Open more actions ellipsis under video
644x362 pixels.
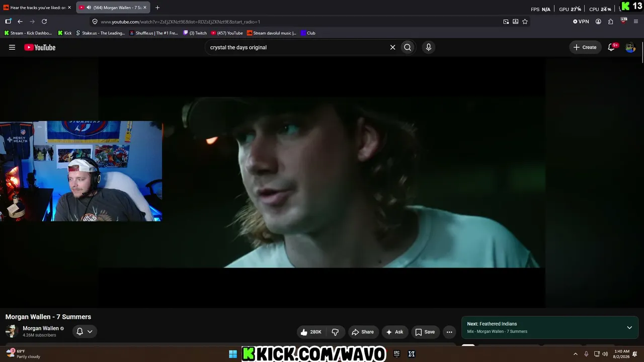pyautogui.click(x=449, y=332)
